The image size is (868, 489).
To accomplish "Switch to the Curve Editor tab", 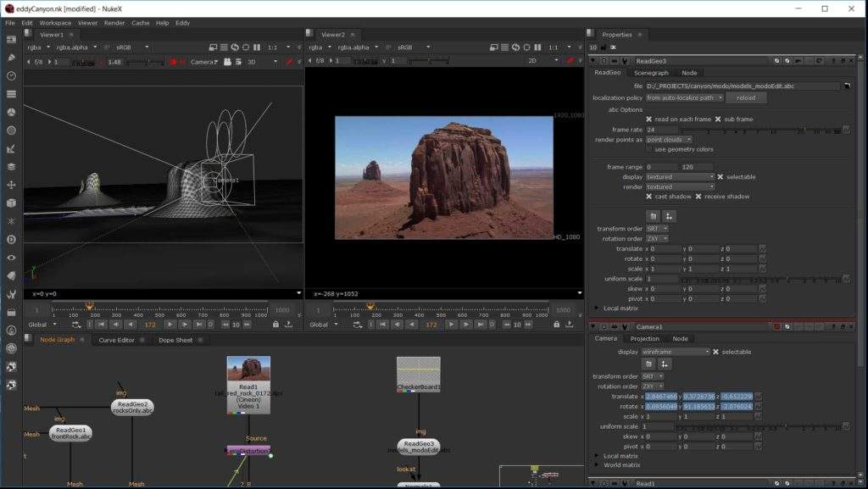I will (x=117, y=340).
